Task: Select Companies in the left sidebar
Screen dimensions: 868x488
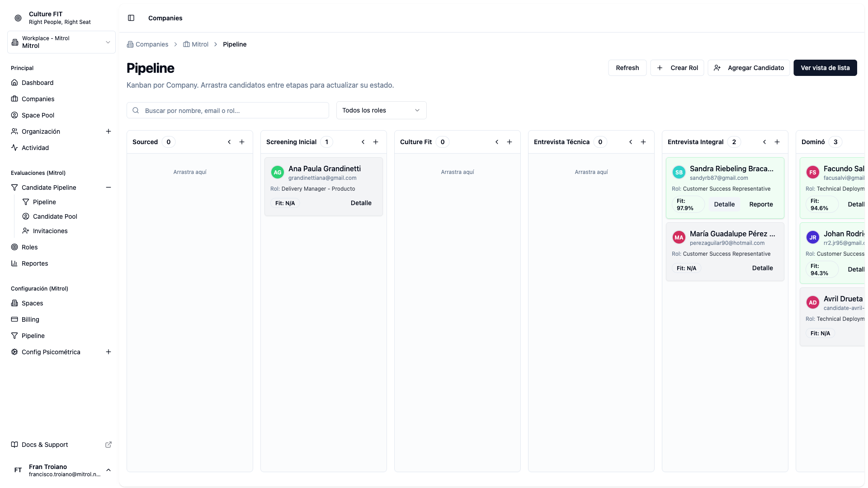Action: (x=38, y=99)
